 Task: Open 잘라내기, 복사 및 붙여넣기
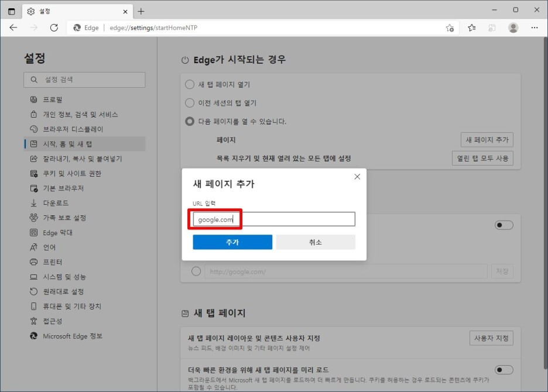[84, 159]
